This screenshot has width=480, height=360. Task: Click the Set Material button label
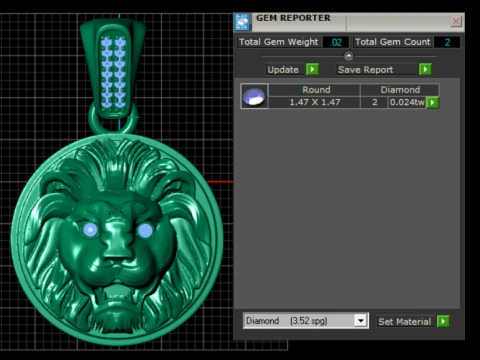coord(405,322)
